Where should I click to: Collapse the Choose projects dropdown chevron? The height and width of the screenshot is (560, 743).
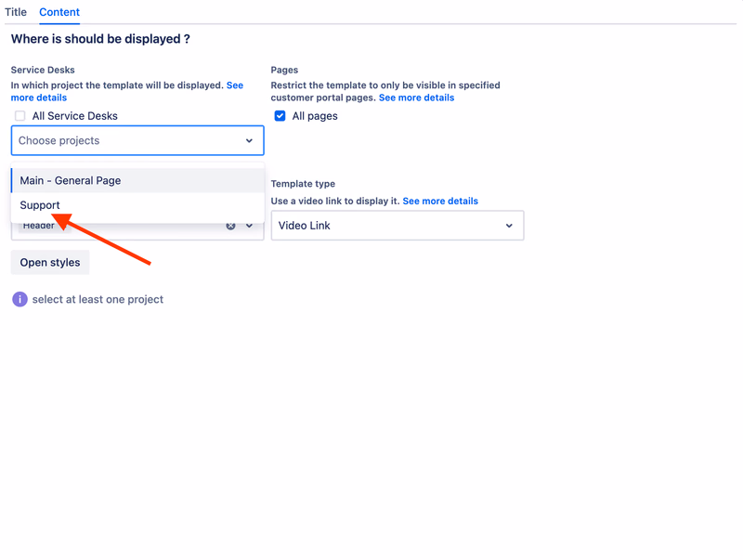pyautogui.click(x=249, y=141)
